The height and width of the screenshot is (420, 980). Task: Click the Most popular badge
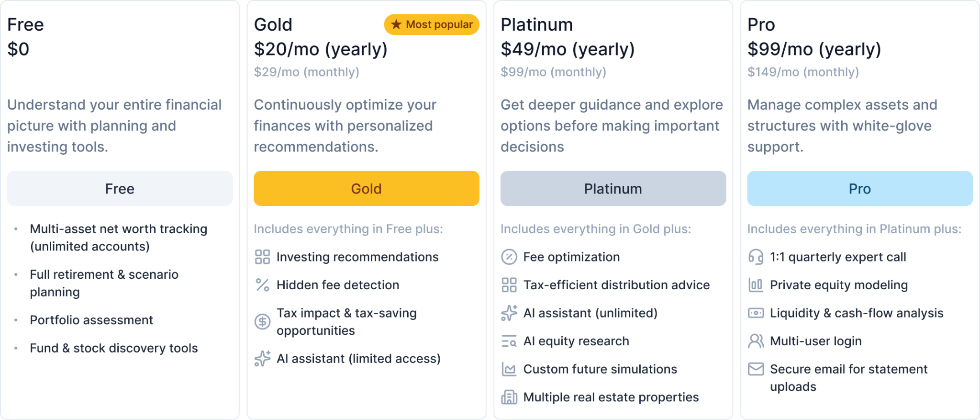coord(431,24)
